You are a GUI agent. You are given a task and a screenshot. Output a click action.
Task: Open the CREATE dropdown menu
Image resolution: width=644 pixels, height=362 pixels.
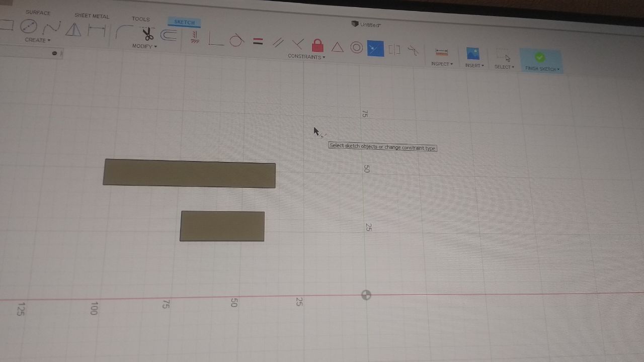38,40
